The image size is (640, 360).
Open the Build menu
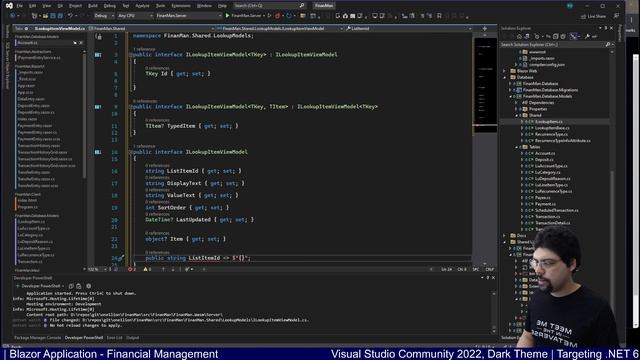93,6
